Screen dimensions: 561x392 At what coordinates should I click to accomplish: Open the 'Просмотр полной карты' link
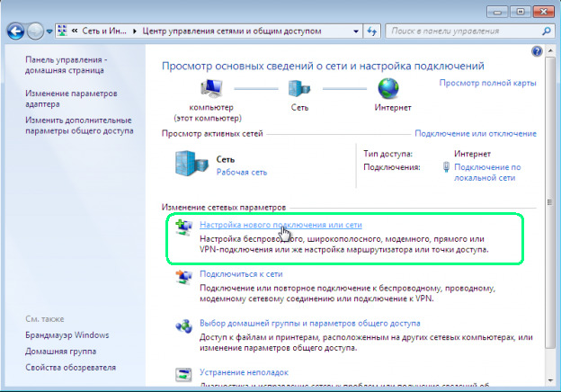[x=487, y=83]
